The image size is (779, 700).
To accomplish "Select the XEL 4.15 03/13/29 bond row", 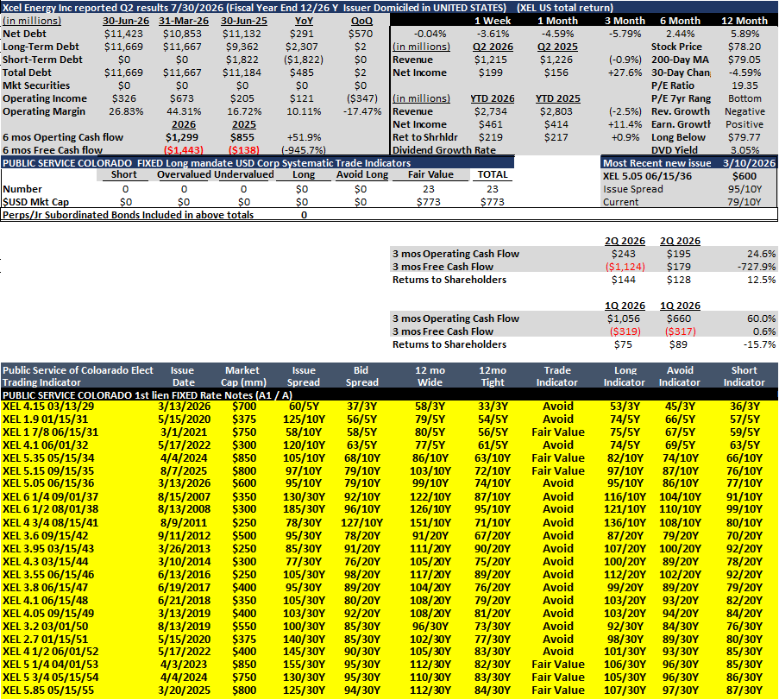I will click(x=389, y=407).
